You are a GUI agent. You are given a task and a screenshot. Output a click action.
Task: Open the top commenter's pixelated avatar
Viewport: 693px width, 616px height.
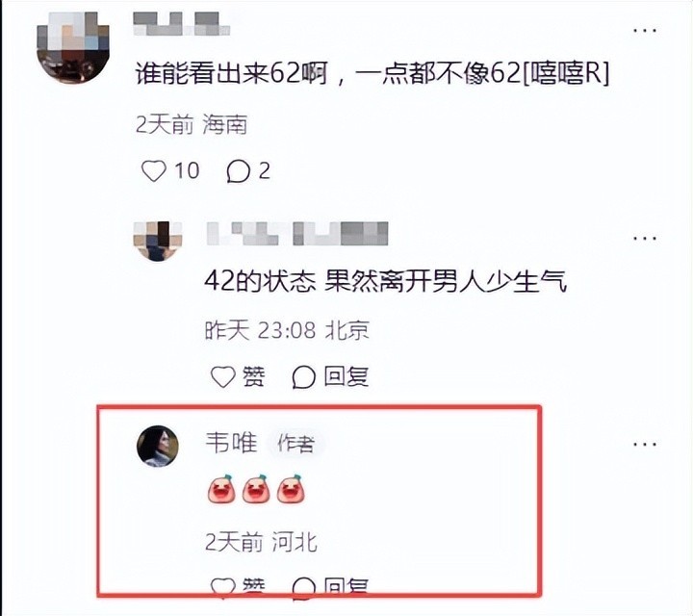[x=73, y=47]
